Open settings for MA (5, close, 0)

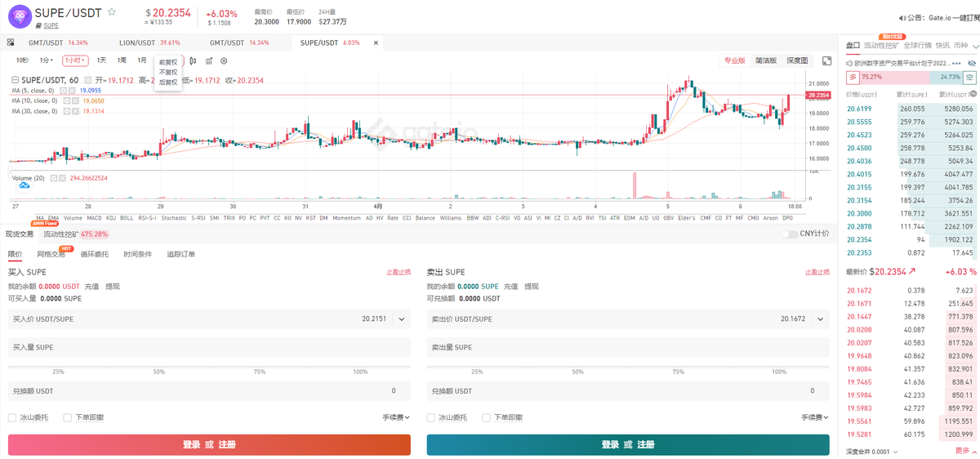pyautogui.click(x=64, y=91)
